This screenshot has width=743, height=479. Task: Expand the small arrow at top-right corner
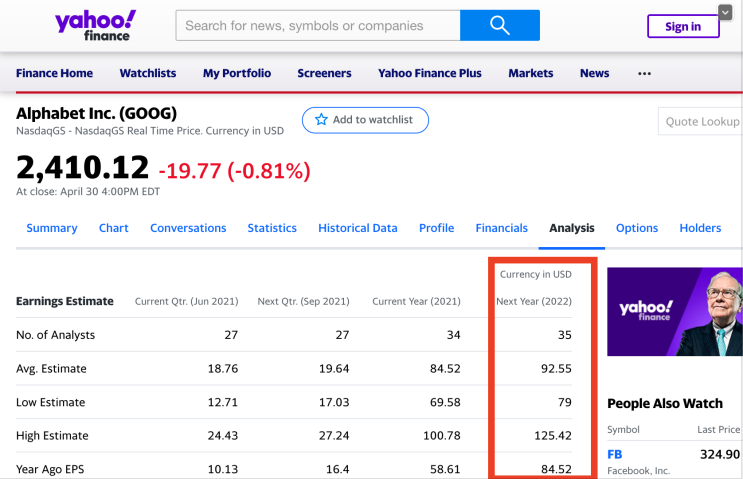coord(725,12)
